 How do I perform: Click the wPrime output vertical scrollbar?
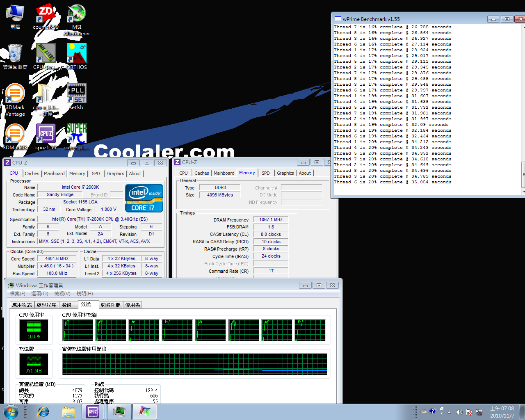click(x=523, y=109)
